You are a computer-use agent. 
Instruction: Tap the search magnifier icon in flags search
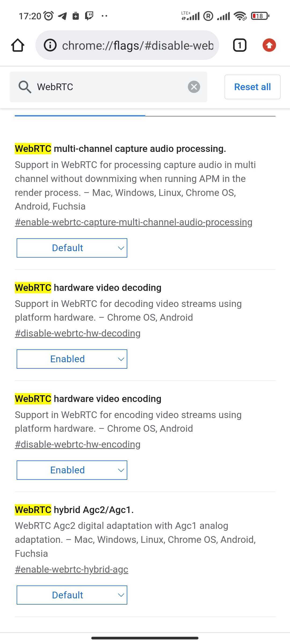point(24,87)
